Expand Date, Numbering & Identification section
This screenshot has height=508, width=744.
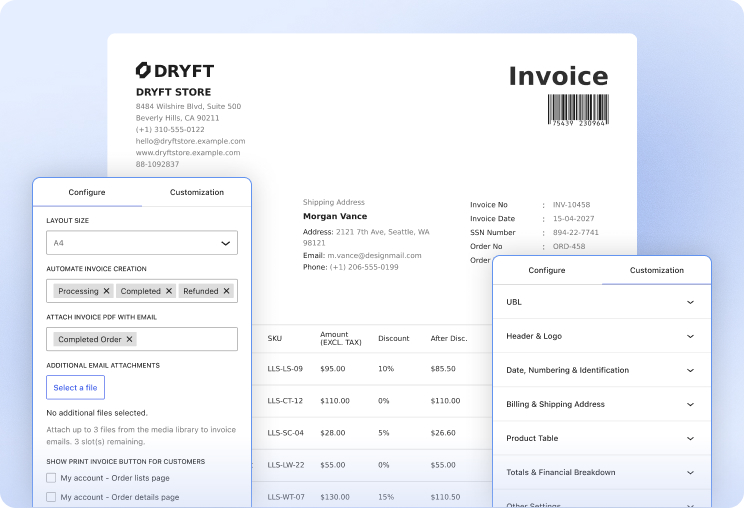(602, 370)
